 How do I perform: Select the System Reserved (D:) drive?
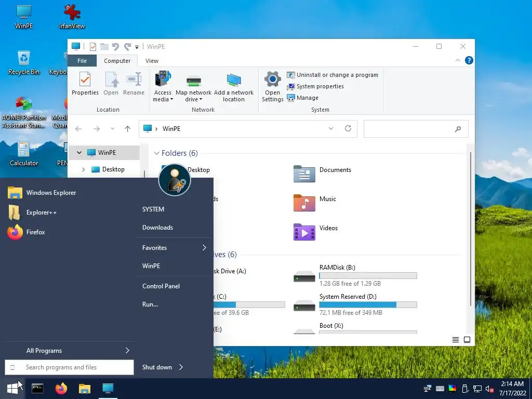[x=355, y=304]
